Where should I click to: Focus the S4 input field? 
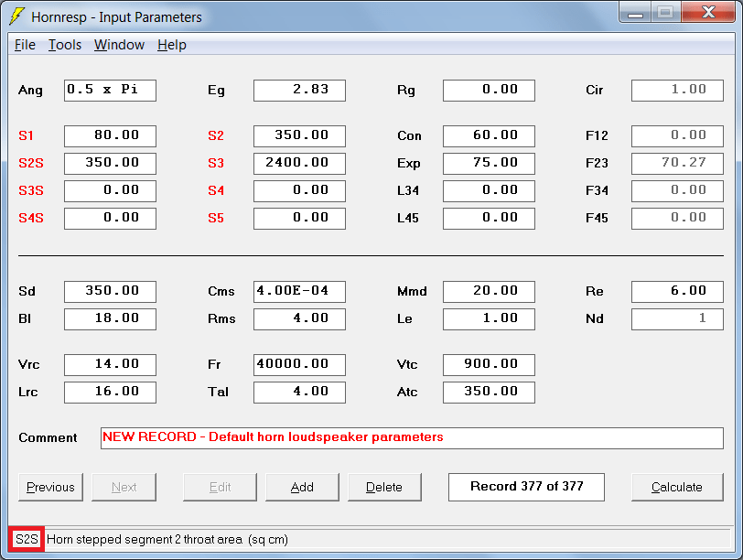[299, 191]
